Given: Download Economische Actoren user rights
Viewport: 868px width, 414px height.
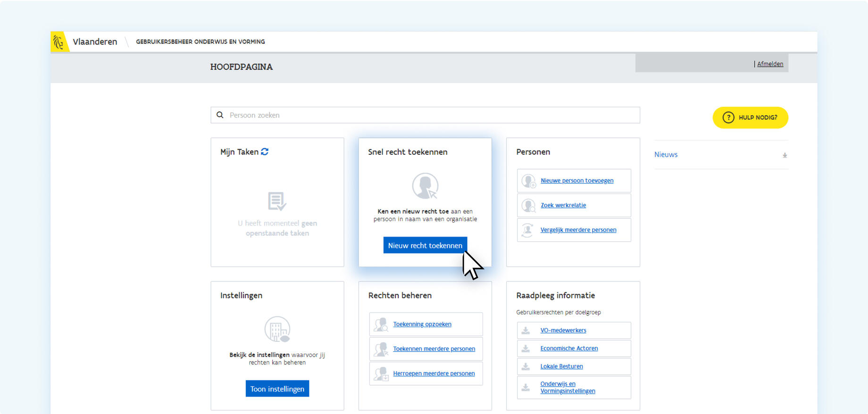Looking at the screenshot, I should [569, 348].
